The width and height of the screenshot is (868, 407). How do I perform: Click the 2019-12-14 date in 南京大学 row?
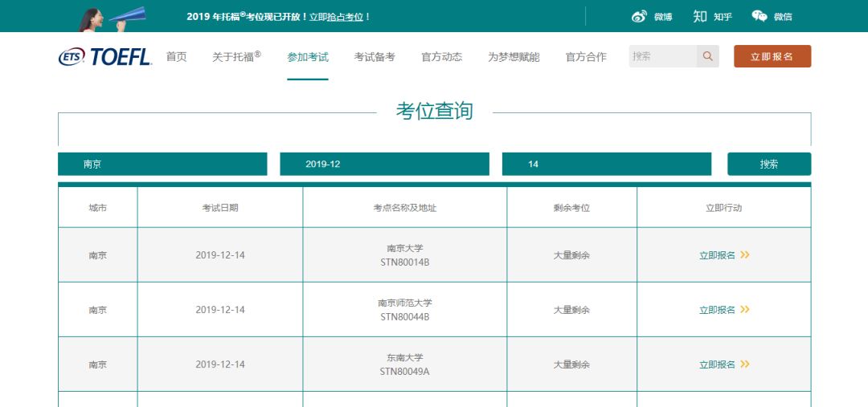[x=220, y=255]
